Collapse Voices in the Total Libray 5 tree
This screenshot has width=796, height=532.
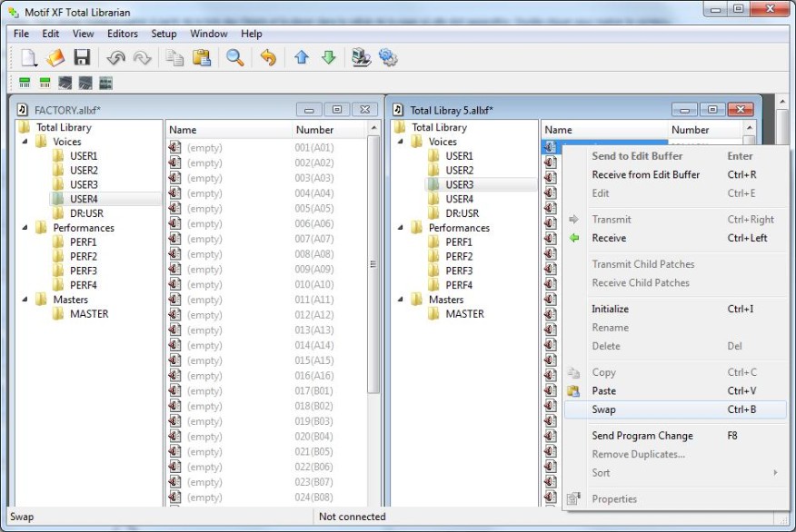coord(401,142)
